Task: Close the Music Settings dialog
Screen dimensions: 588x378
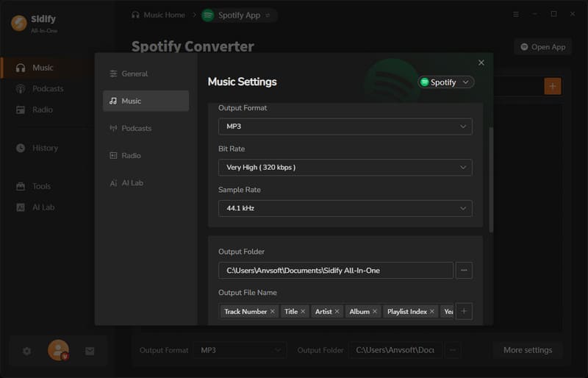Action: [x=481, y=63]
